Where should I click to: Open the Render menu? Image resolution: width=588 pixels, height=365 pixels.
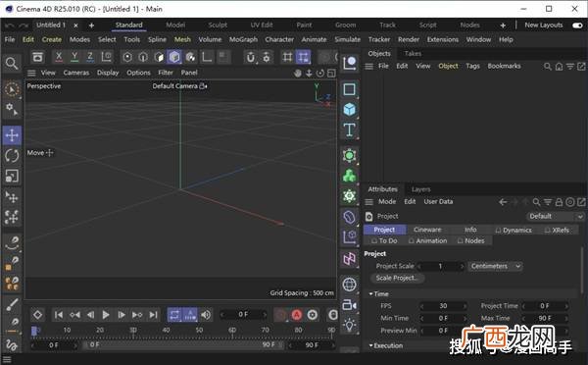coord(409,39)
